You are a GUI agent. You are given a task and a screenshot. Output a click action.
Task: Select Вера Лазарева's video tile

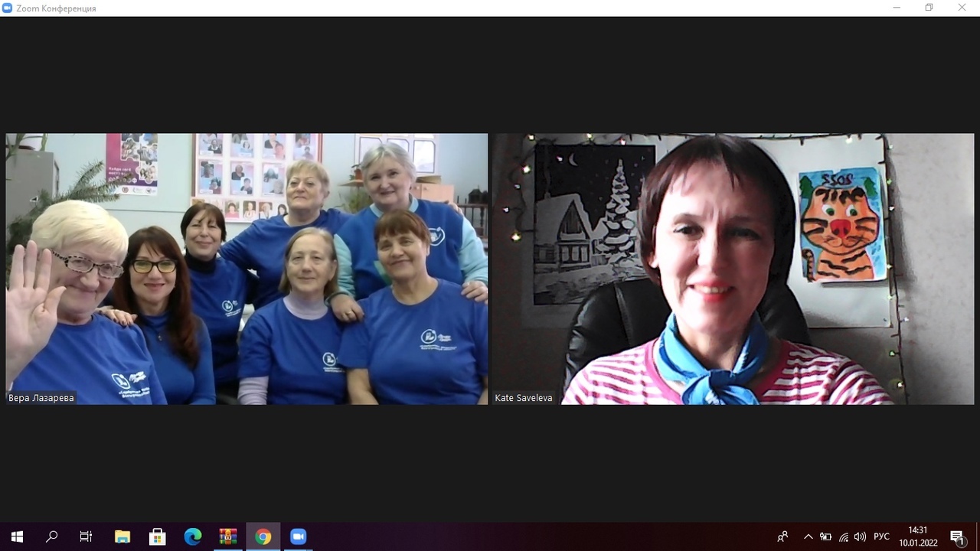[247, 269]
